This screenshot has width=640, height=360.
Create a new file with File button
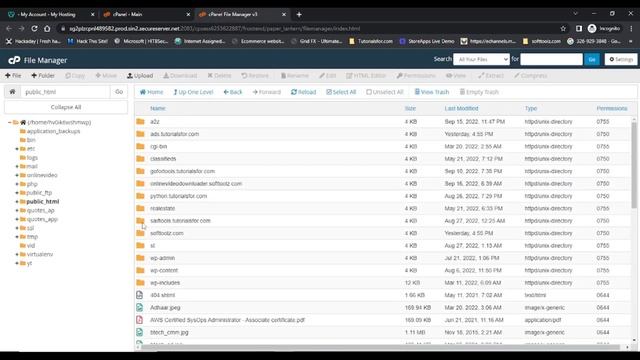[13, 76]
